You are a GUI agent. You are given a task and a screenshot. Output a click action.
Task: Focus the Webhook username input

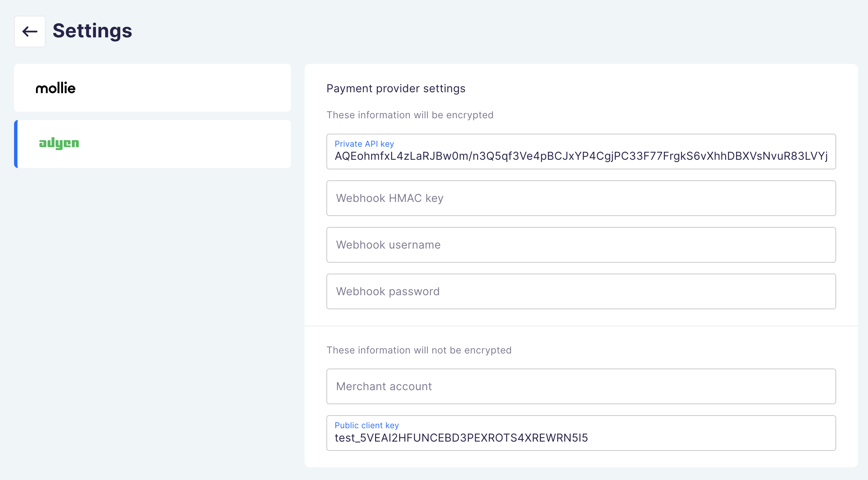[581, 245]
